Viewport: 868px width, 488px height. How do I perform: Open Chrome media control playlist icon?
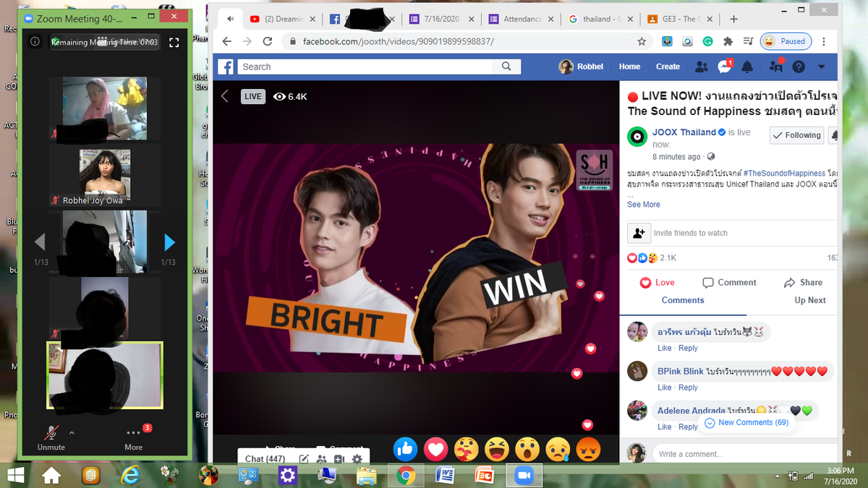pos(748,41)
